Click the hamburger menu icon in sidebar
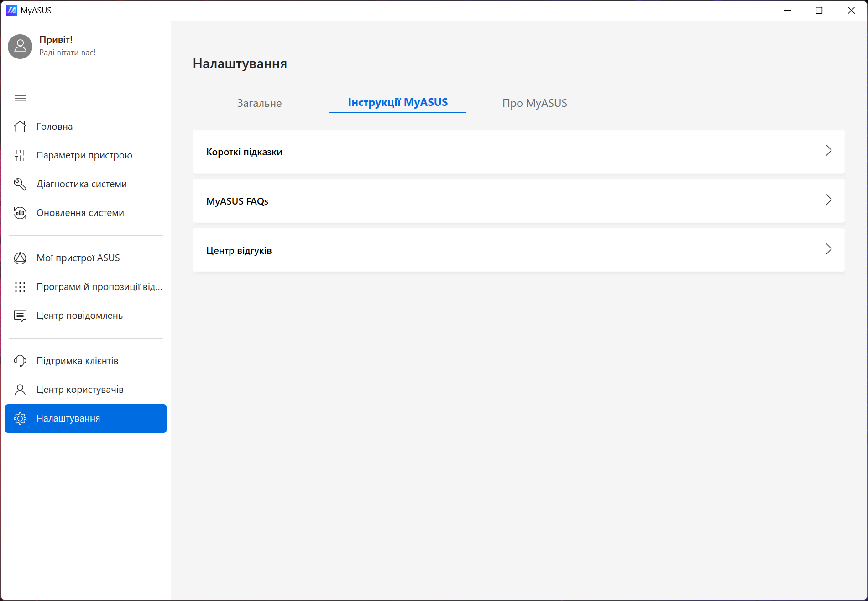The image size is (868, 601). (20, 98)
